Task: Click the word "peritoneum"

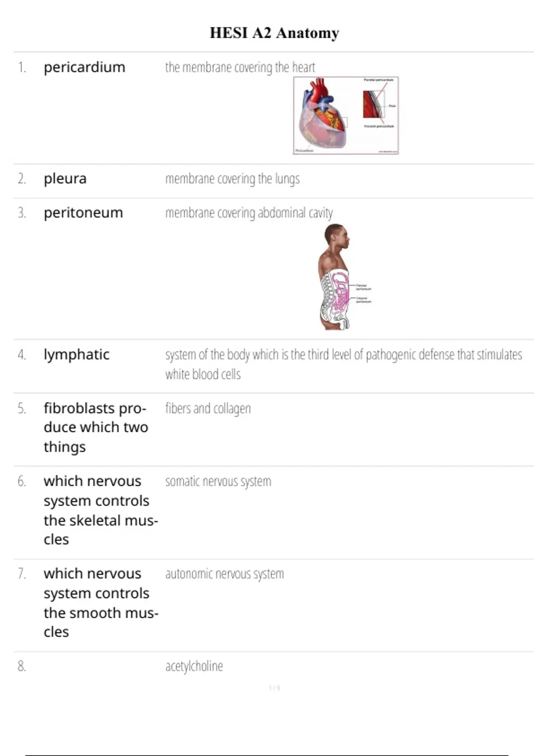Action: [83, 213]
